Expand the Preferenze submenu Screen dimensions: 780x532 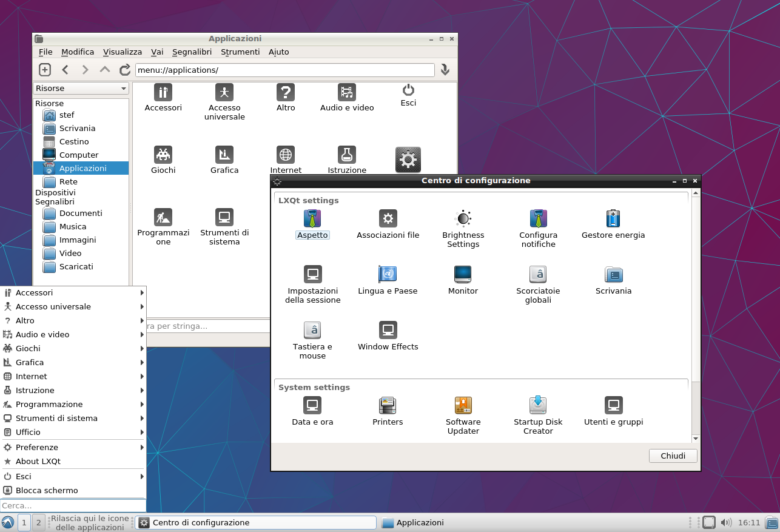point(73,447)
